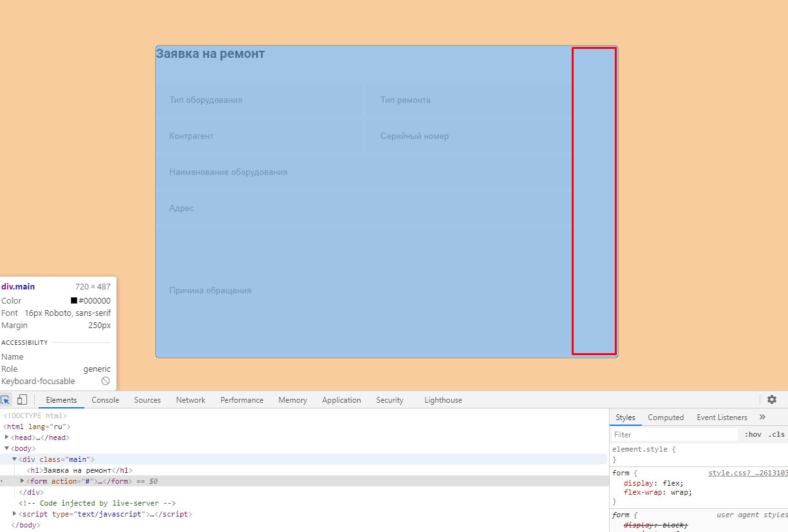Expand the form action node

click(22, 481)
